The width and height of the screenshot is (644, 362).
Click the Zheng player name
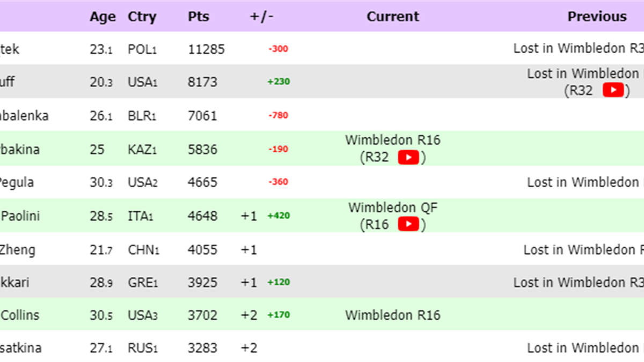pos(19,249)
